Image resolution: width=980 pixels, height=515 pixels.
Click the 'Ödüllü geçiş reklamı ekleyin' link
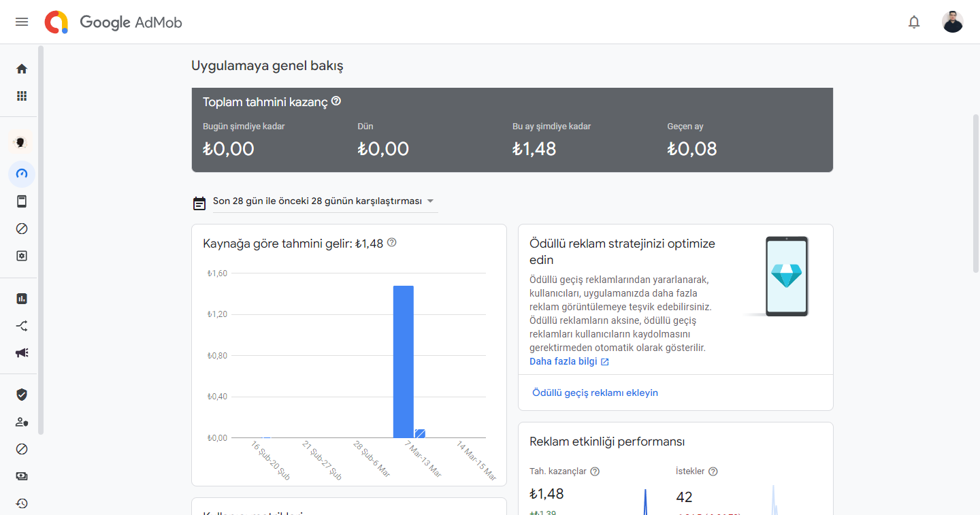tap(595, 393)
